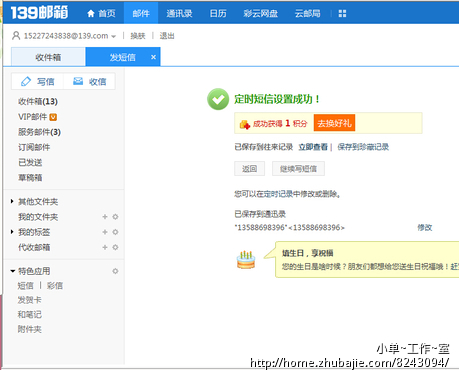Close the 发短信 tab with the X
The width and height of the screenshot is (459, 370).
[x=153, y=57]
